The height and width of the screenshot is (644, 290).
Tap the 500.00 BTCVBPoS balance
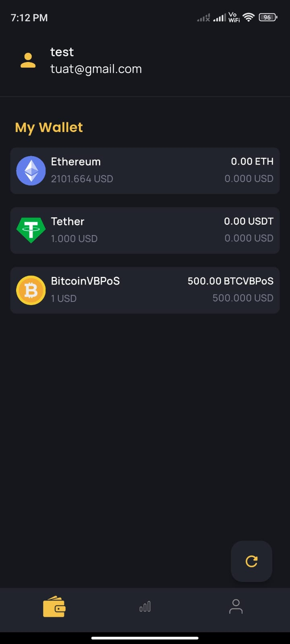(x=230, y=281)
